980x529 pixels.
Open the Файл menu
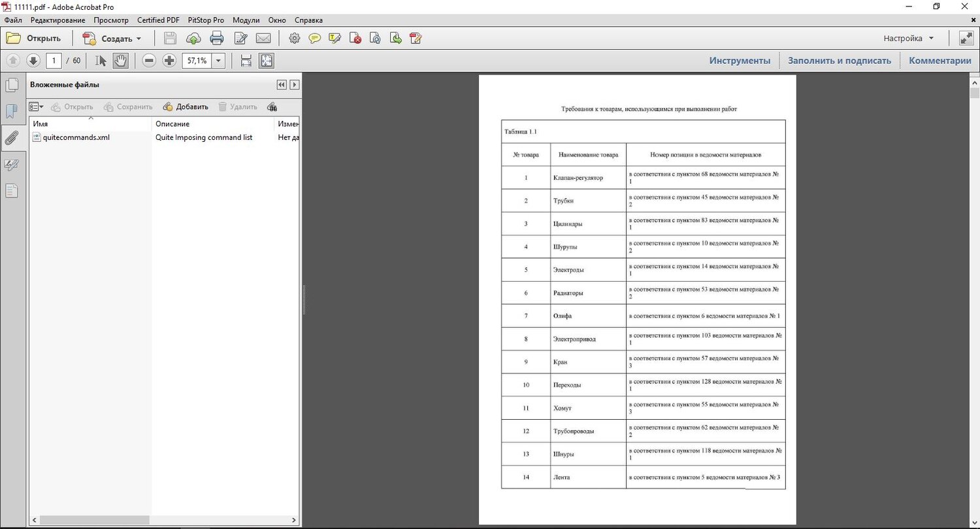[x=13, y=20]
